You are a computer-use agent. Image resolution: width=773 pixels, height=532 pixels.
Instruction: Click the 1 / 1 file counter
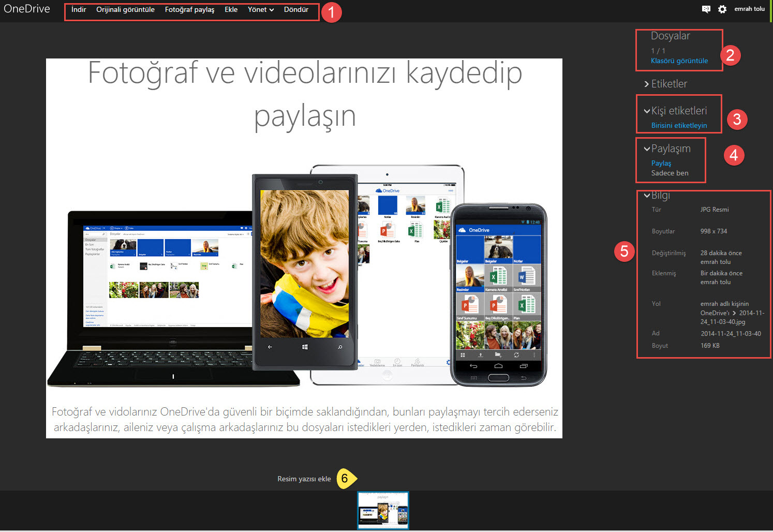point(658,51)
